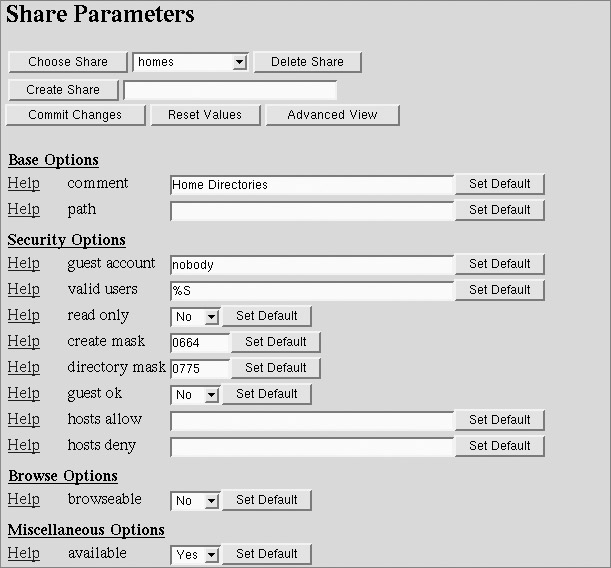611x568 pixels.
Task: Click into the path input field
Action: pos(312,211)
